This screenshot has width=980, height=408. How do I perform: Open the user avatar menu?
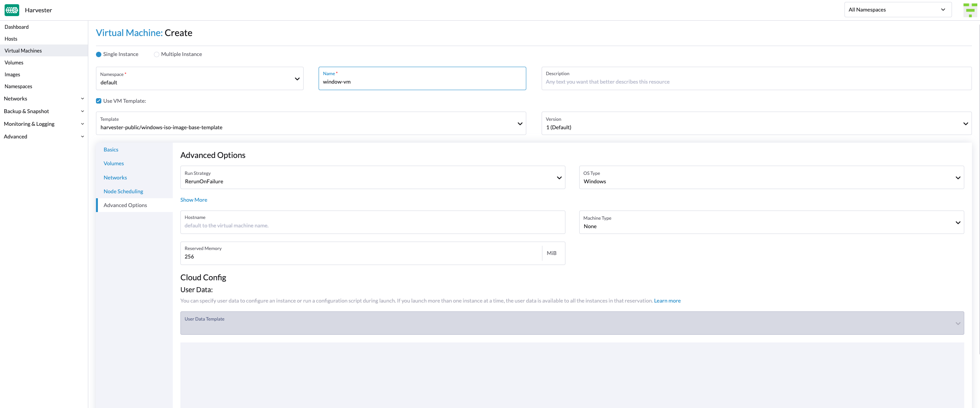click(x=970, y=10)
